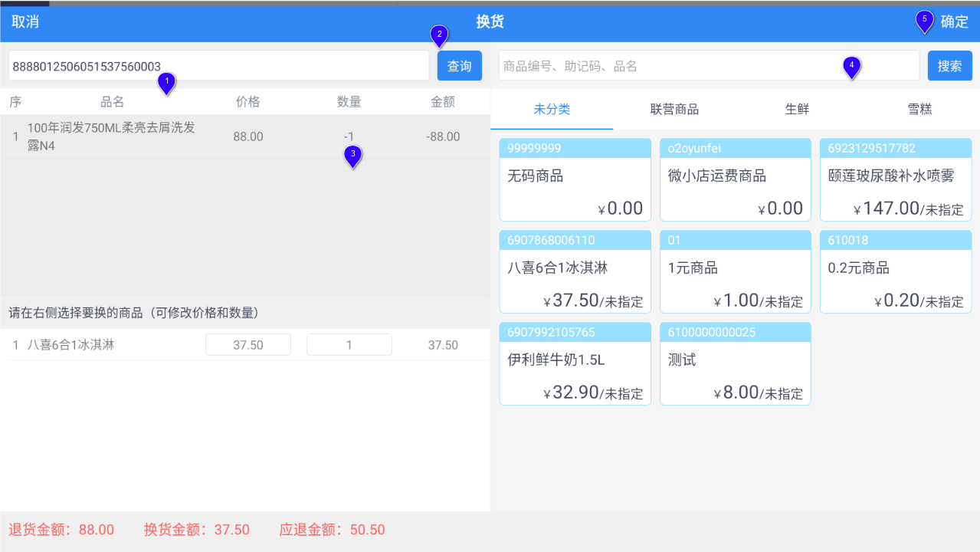
Task: Click the 品名 column header
Action: pyautogui.click(x=113, y=101)
